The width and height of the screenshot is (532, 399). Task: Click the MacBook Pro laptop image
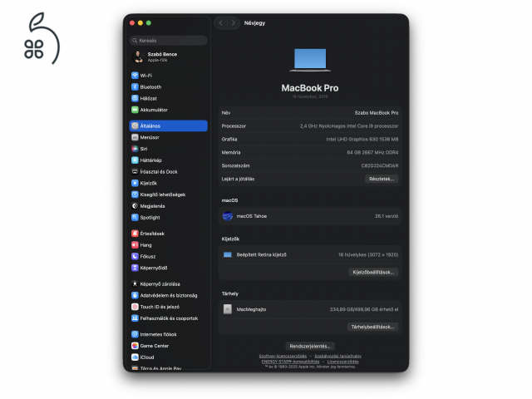point(310,60)
